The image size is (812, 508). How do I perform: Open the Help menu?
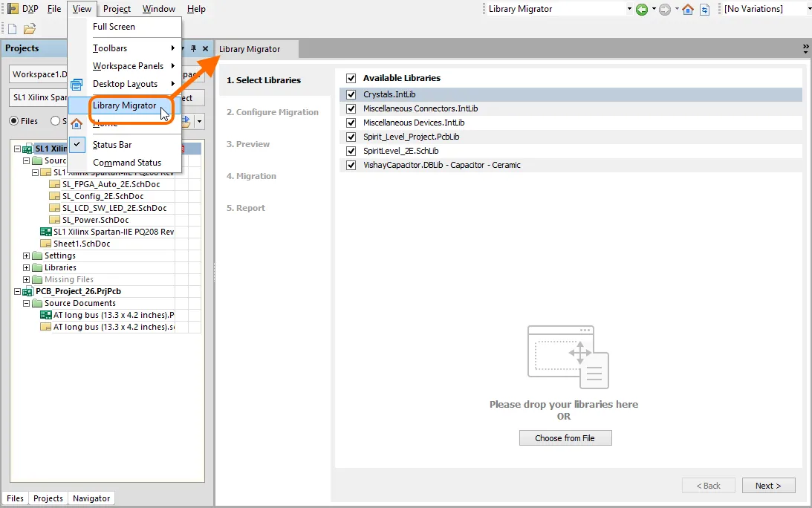coord(196,9)
